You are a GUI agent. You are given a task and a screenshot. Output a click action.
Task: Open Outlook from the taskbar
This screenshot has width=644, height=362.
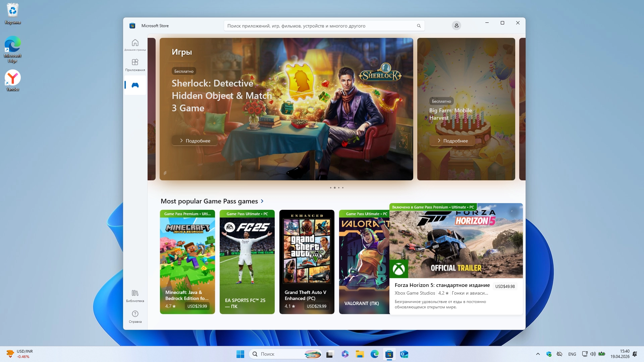[x=404, y=354]
